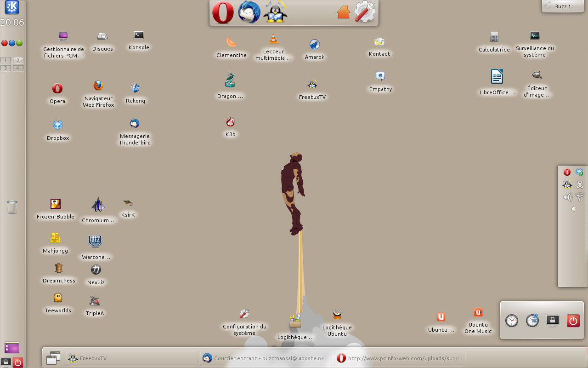
Task: Launch Thunderbird from the top dock
Action: (x=249, y=12)
